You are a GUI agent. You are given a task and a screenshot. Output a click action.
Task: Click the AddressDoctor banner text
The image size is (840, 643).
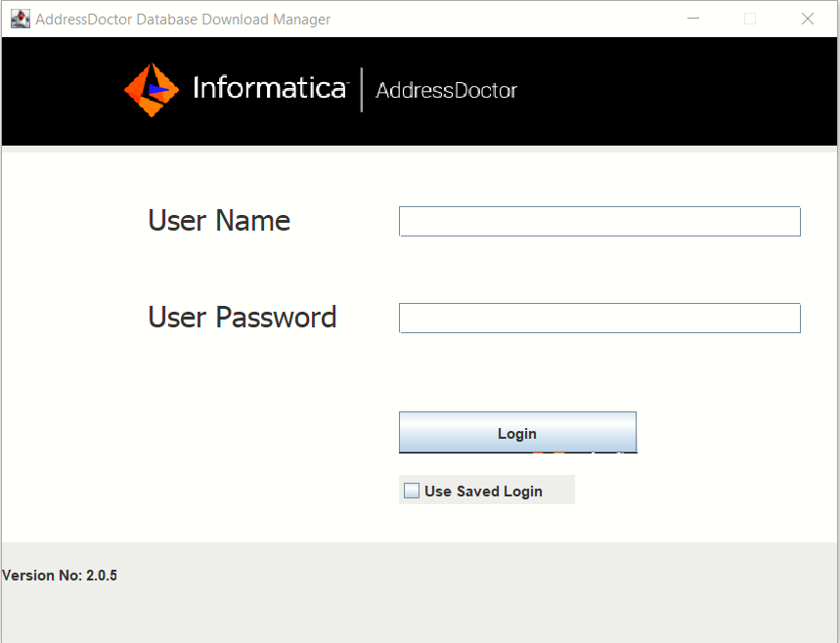446,91
